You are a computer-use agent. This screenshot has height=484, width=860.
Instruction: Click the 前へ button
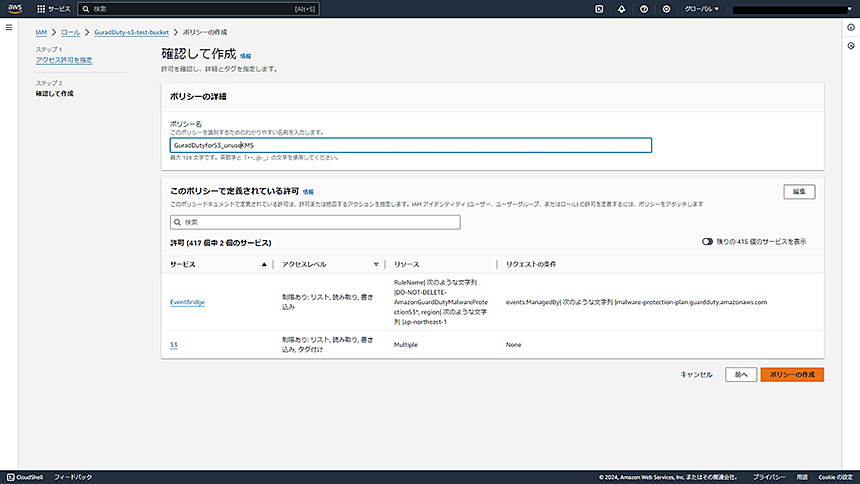(741, 375)
